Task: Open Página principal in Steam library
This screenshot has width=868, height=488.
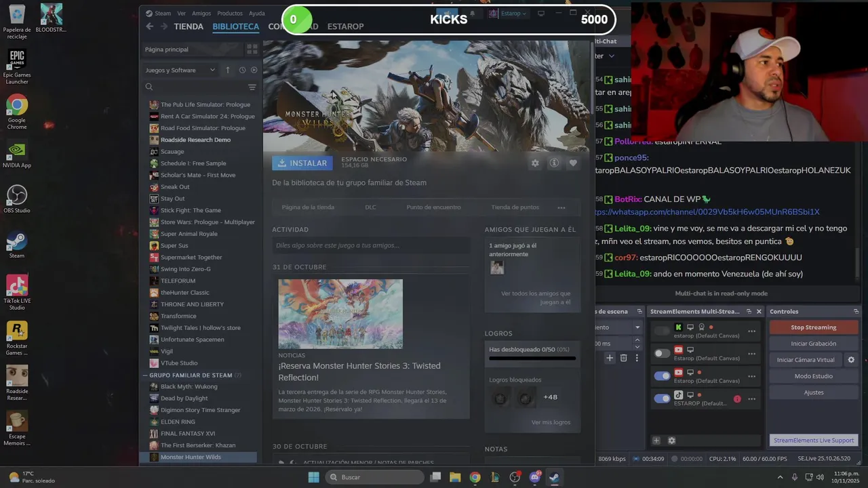Action: 192,49
